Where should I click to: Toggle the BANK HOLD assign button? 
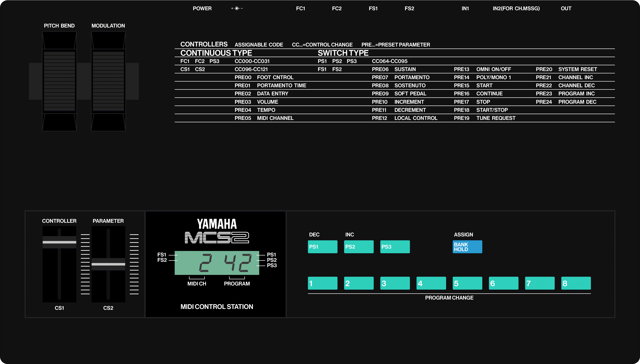467,246
